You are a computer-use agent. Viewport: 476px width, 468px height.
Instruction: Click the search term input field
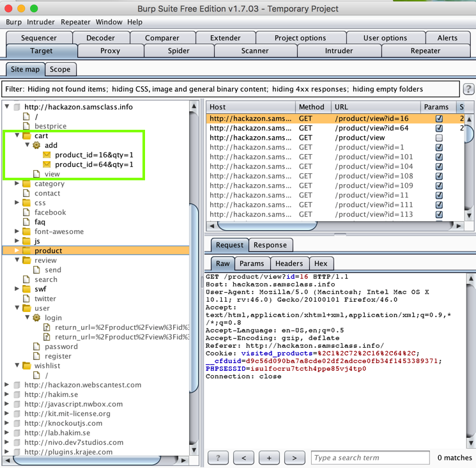370,458
